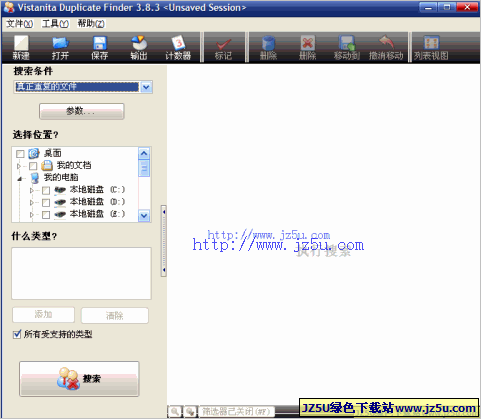481x419 pixels.
Task: Click the 删除 icon with the red X
Action: [x=308, y=43]
